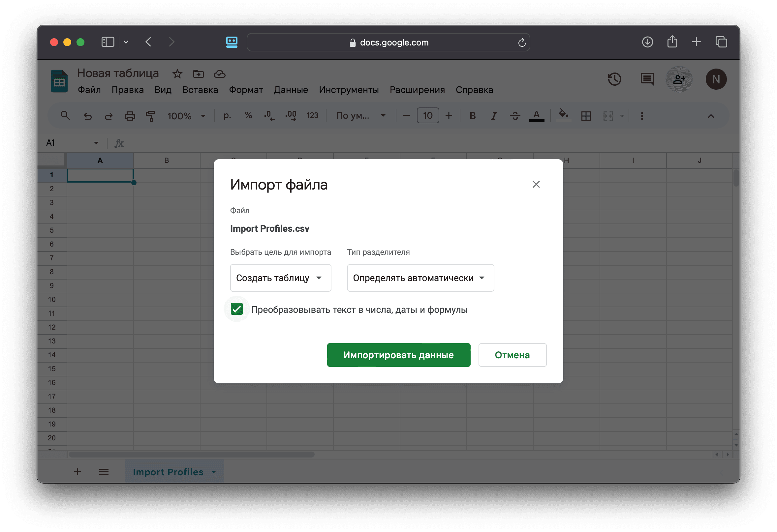Open the Определять автоматически separator dropdown
This screenshot has width=777, height=532.
coord(420,278)
